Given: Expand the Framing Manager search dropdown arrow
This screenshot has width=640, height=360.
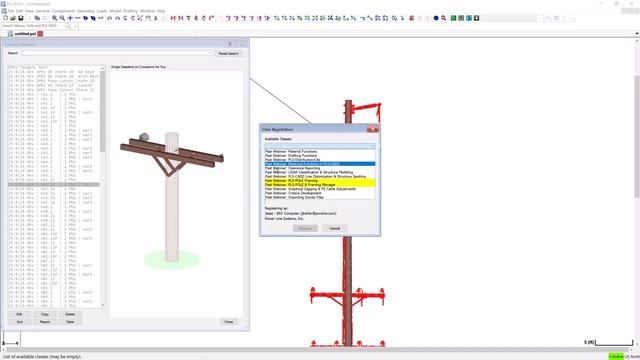Looking at the screenshot, I should [x=210, y=53].
